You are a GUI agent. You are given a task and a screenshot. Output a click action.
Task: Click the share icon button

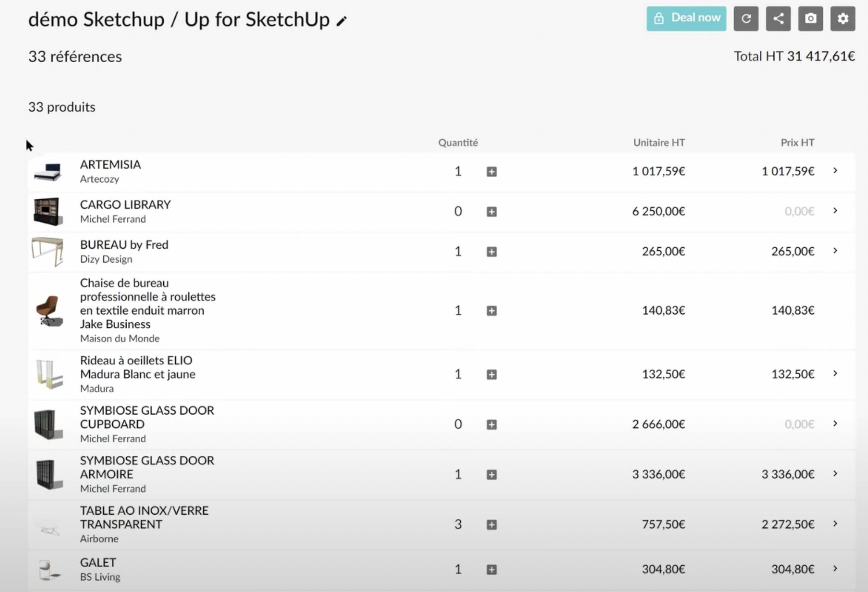(x=778, y=19)
